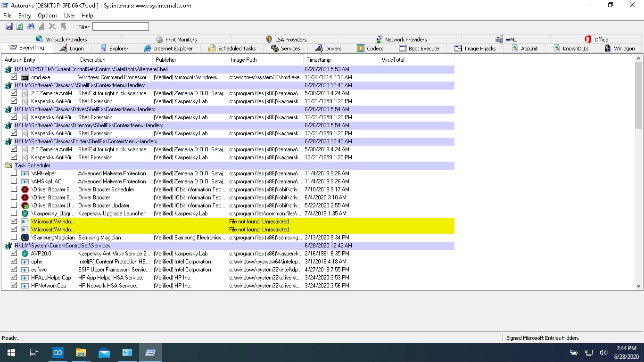Click the binoculars Find icon
Viewport: 644px width, 362px height.
pos(31,27)
